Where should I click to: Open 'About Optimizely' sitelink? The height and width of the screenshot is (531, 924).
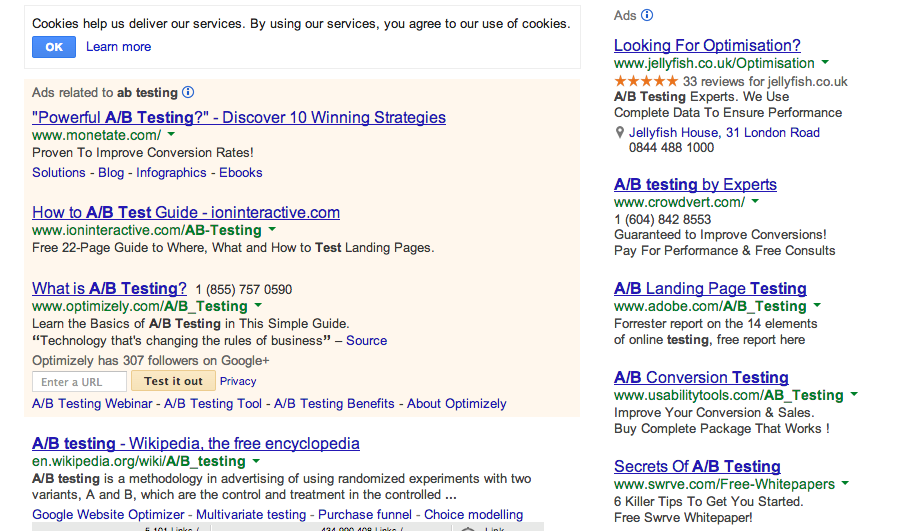pos(457,404)
